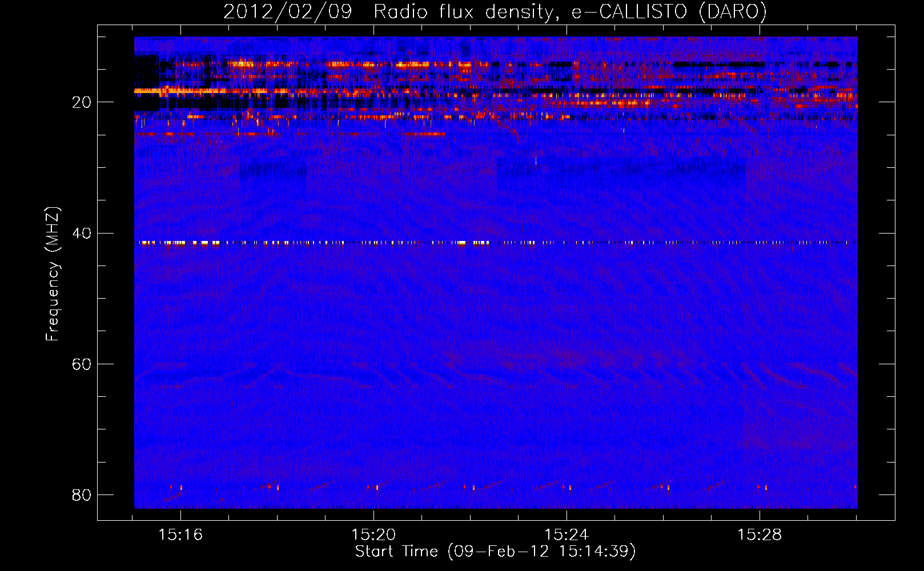Viewport: 924px width, 571px height.
Task: Click the 40 MHz frequency tick label
Action: click(82, 233)
